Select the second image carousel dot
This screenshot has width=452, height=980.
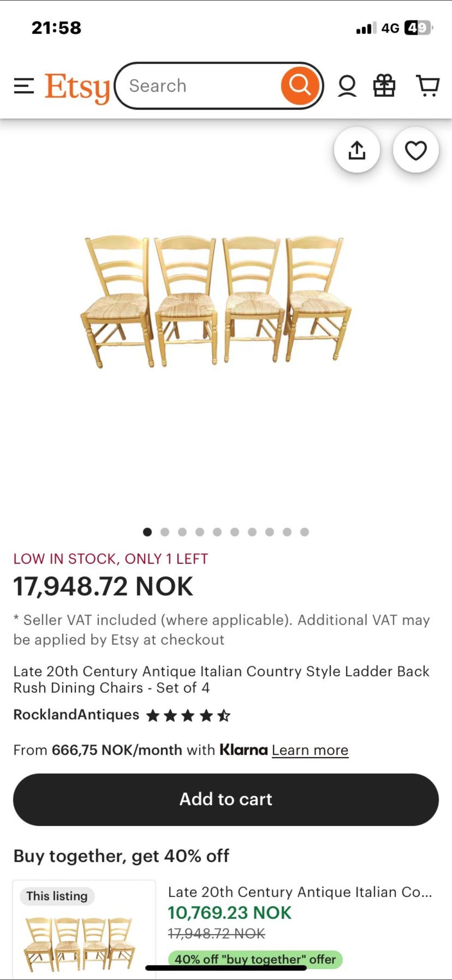tap(165, 532)
